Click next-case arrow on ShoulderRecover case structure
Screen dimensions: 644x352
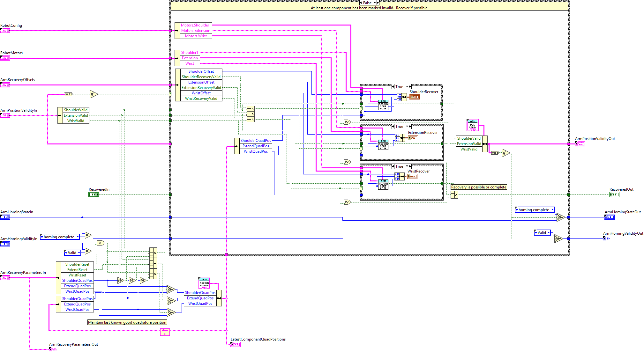[x=410, y=87]
